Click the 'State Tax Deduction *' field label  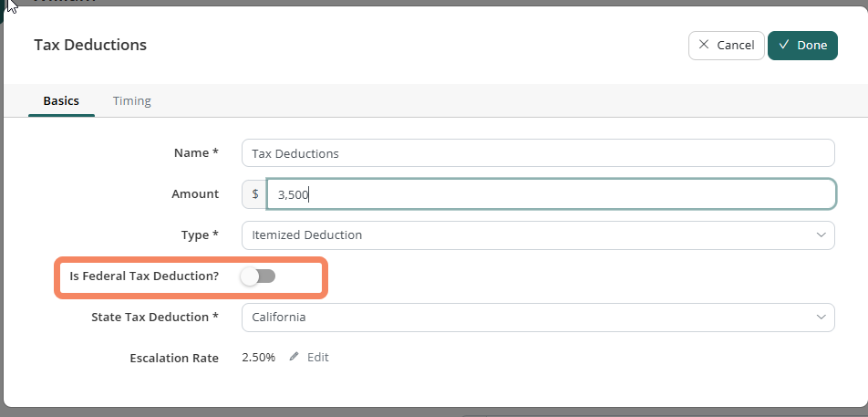(x=155, y=318)
